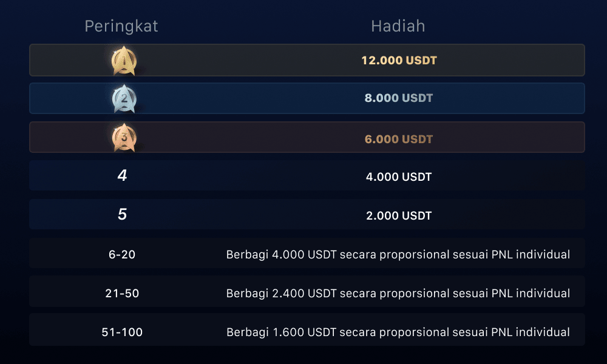The width and height of the screenshot is (607, 364).
Task: Select the 6-20 rank range label
Action: click(122, 255)
